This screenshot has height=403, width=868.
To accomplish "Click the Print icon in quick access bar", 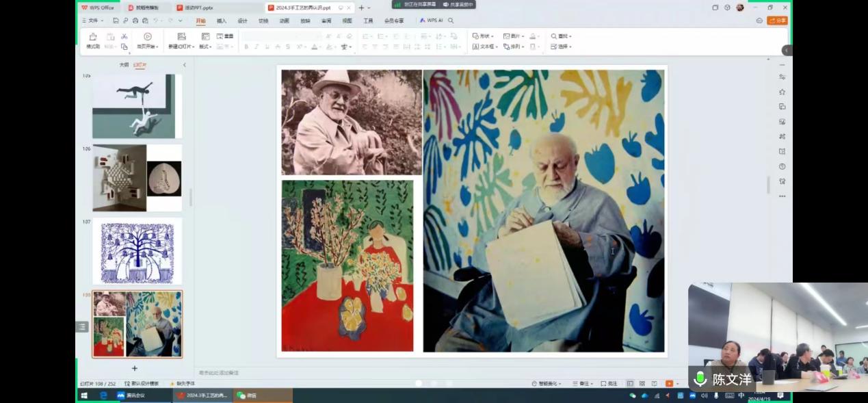I will click(135, 21).
